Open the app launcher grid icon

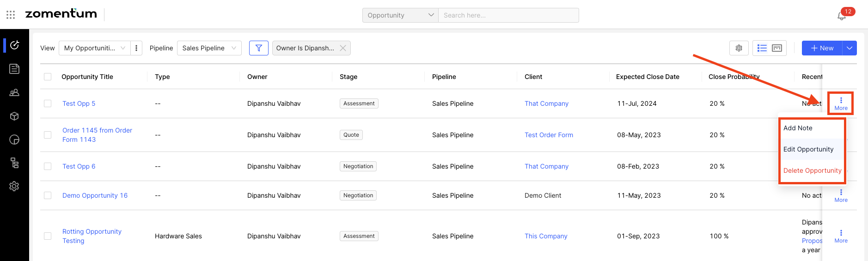tap(11, 15)
